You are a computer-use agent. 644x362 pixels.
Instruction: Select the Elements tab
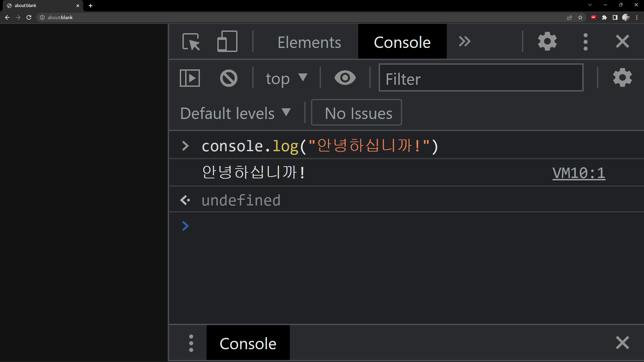click(309, 42)
